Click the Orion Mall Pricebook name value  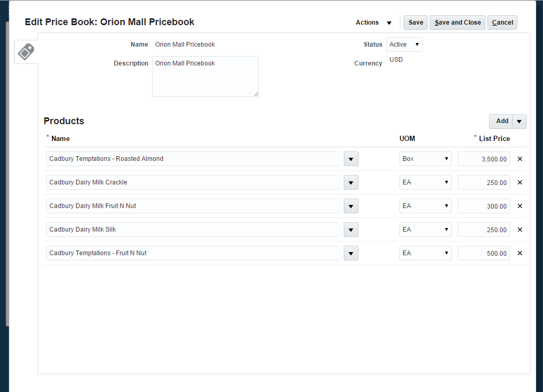click(185, 45)
